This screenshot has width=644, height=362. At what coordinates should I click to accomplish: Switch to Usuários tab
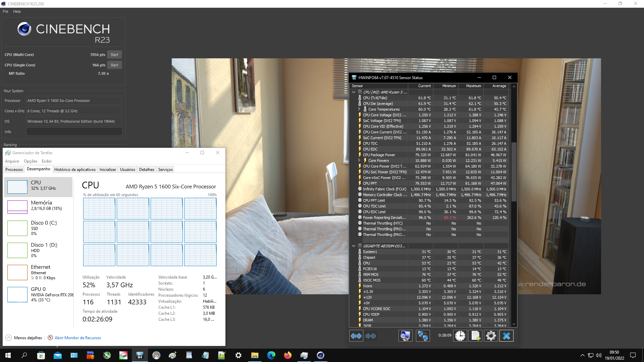[127, 170]
